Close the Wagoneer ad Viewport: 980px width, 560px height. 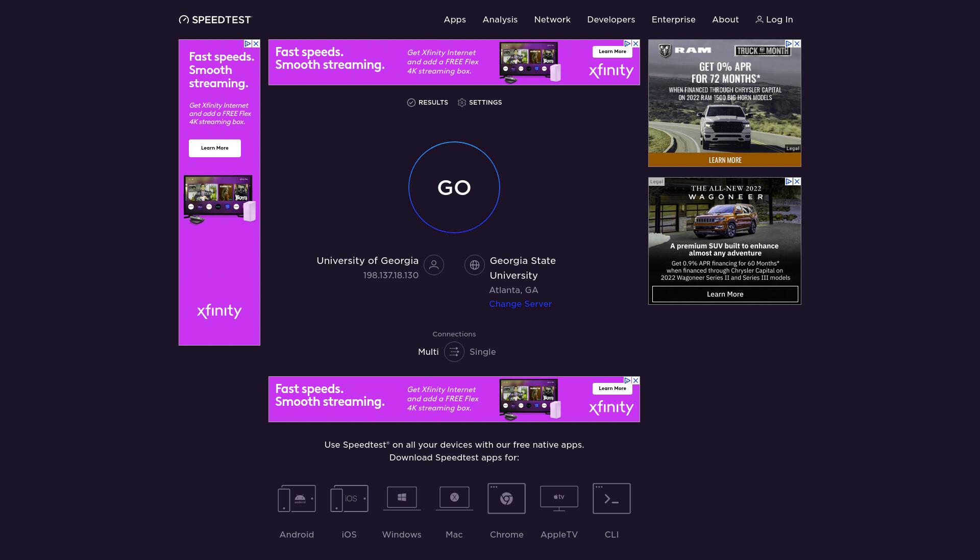797,182
